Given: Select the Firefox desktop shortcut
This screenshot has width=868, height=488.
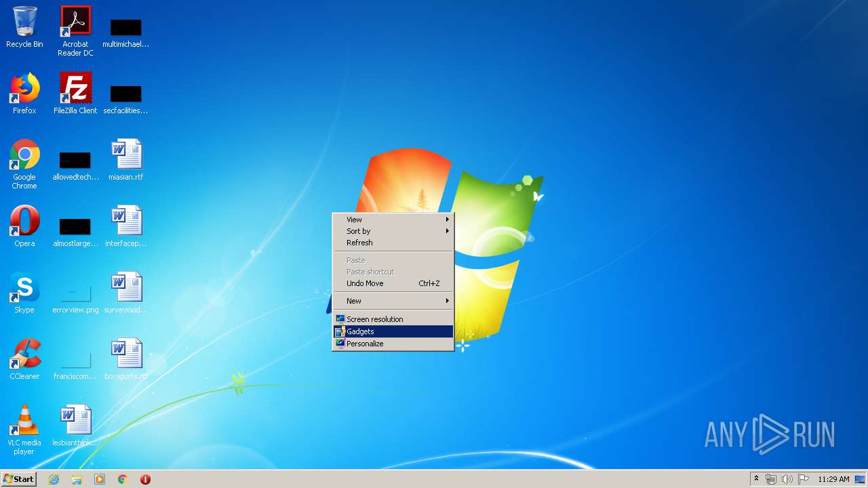Looking at the screenshot, I should [24, 94].
